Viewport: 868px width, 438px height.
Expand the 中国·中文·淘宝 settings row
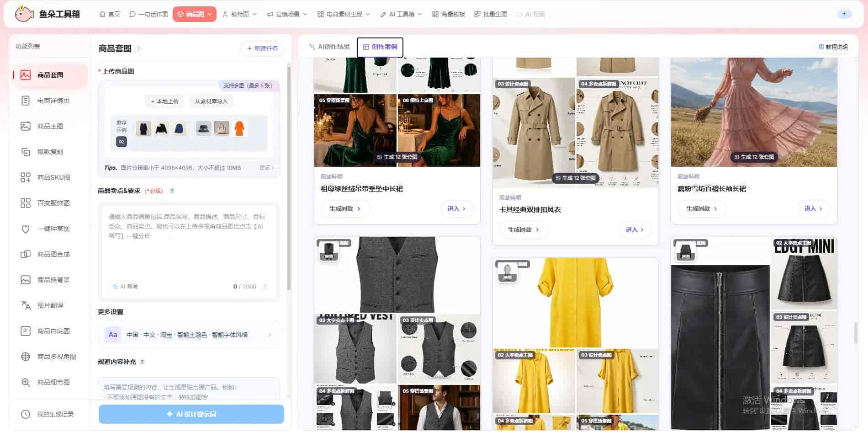[189, 335]
